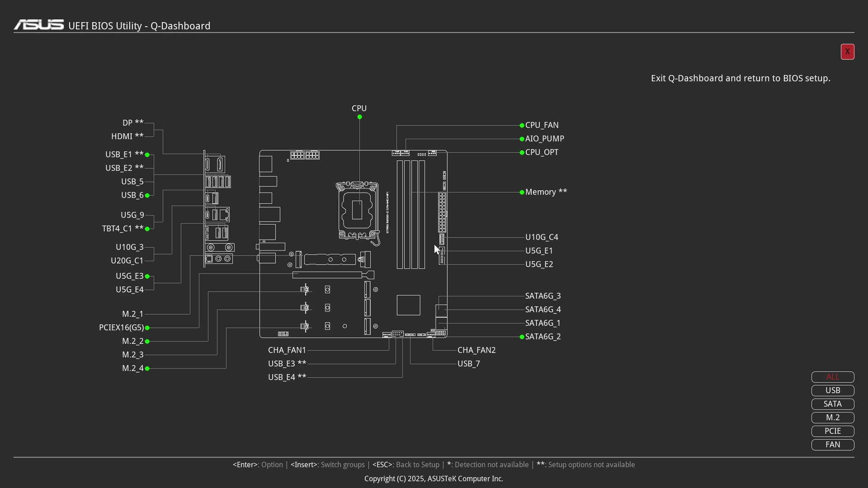The height and width of the screenshot is (488, 868).
Task: Click the USB_E4 ** label
Action: 287,377
